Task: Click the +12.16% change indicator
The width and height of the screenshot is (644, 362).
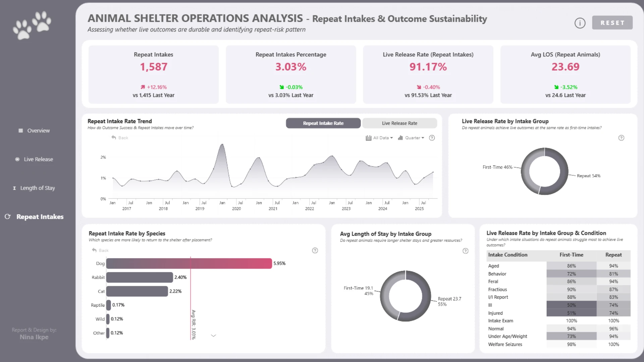Action: (154, 87)
